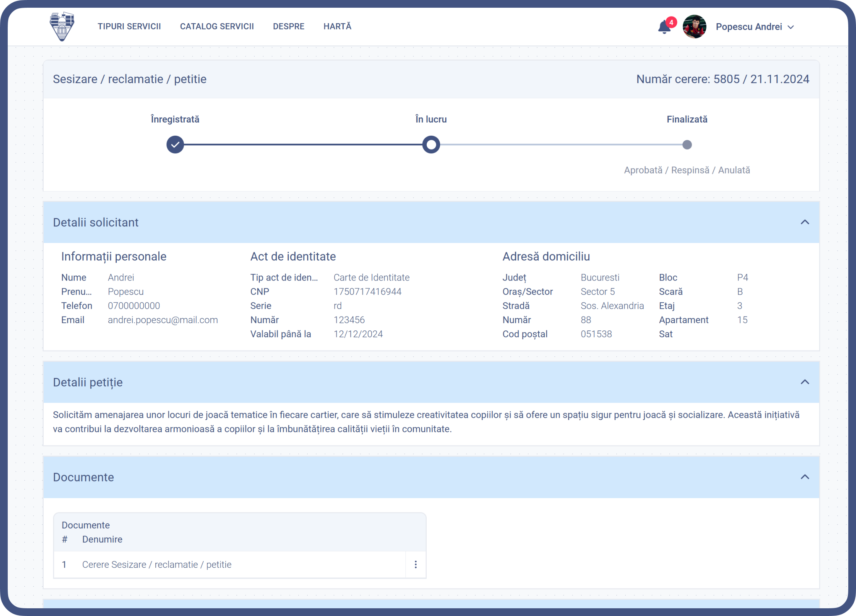Click the street Număr value 88
The width and height of the screenshot is (856, 616).
pos(585,320)
